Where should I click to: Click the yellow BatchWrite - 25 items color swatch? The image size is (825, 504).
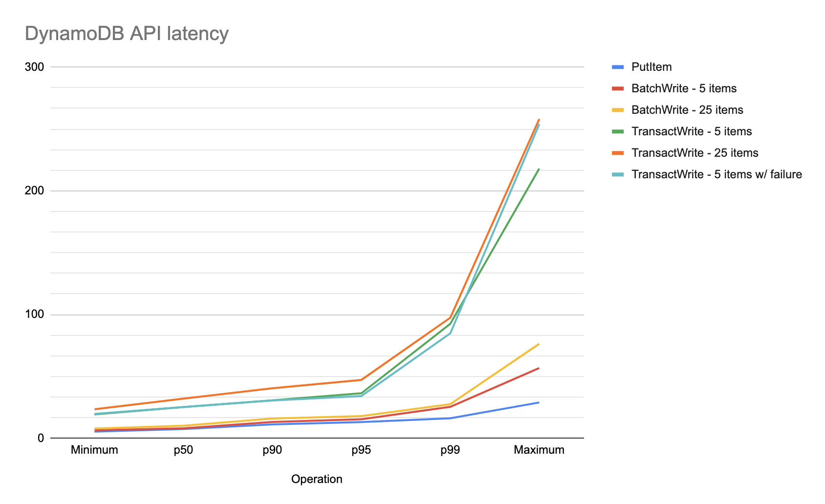(617, 109)
